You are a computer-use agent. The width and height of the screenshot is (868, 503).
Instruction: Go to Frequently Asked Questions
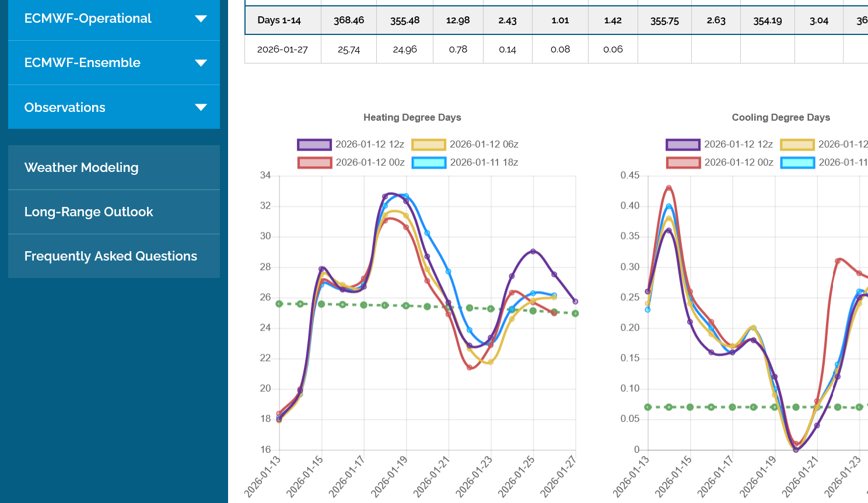(111, 256)
